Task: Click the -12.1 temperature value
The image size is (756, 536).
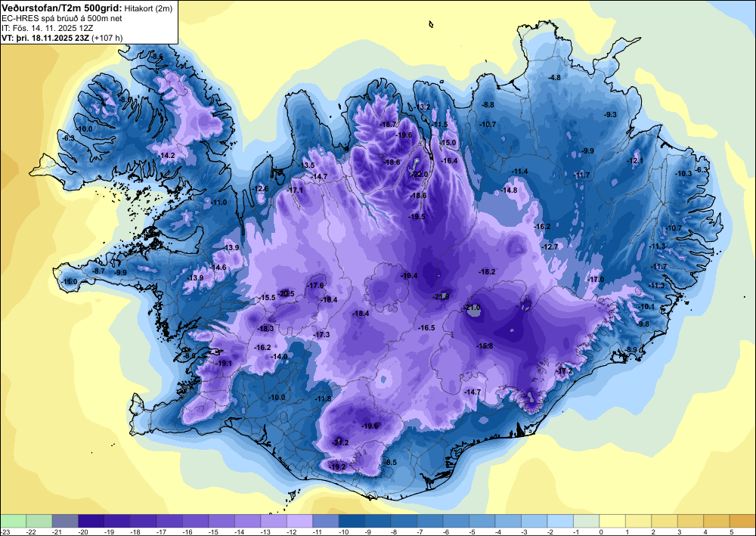Action: (634, 160)
